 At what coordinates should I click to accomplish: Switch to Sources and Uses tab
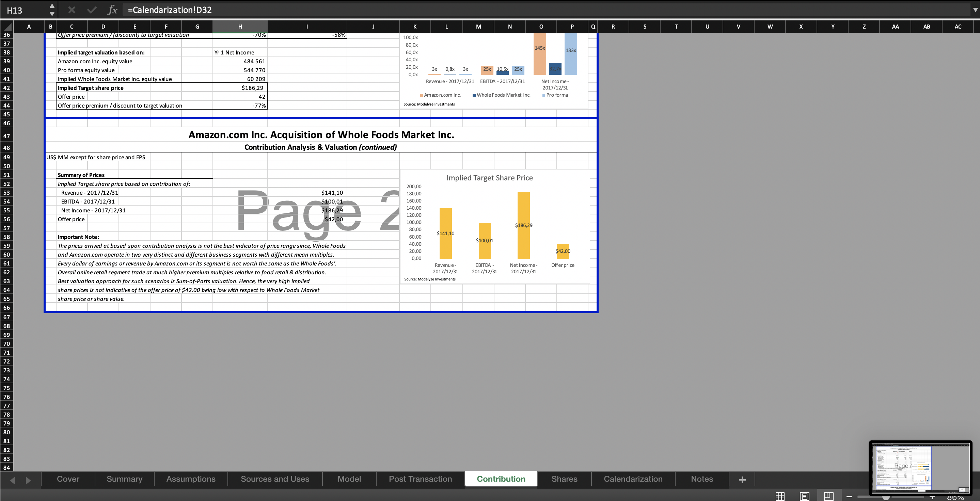(275, 479)
